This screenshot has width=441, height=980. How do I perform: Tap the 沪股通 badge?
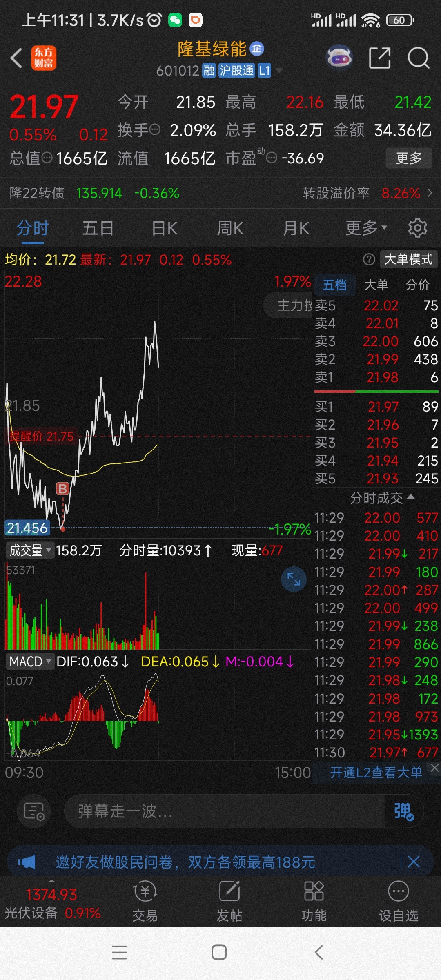point(237,71)
